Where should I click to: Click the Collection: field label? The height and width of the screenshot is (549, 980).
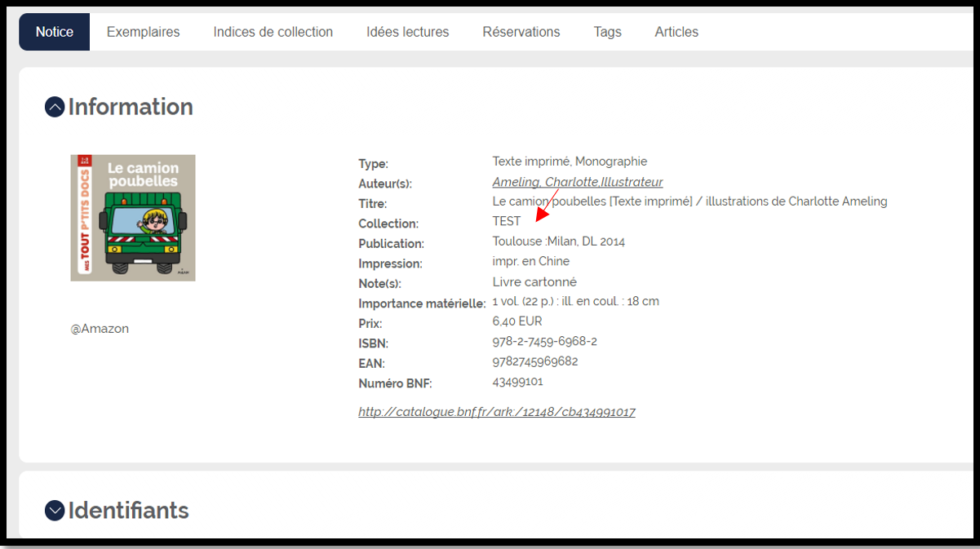click(x=388, y=224)
